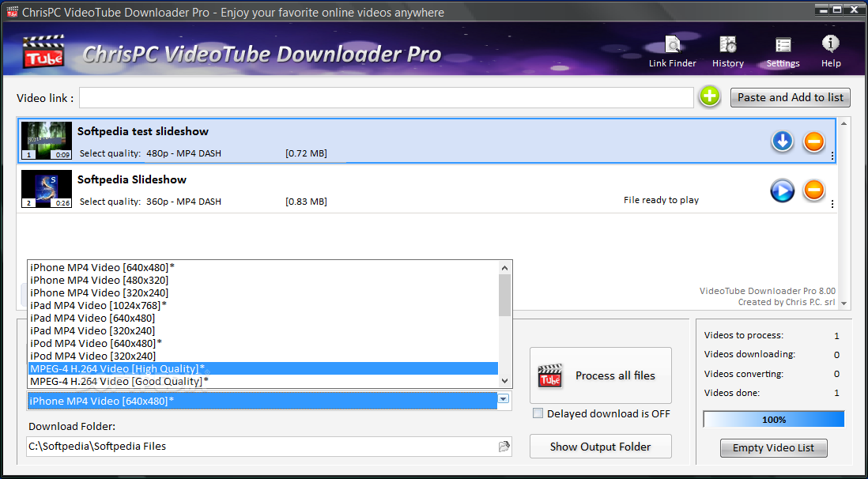Select iPhone MP4 Video [640x480]* in dropdown list

pos(263,267)
